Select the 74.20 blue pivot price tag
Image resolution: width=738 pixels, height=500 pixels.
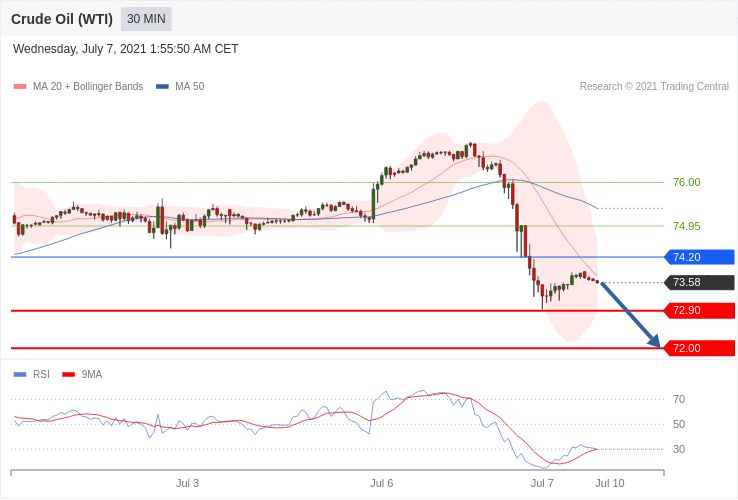pyautogui.click(x=699, y=257)
